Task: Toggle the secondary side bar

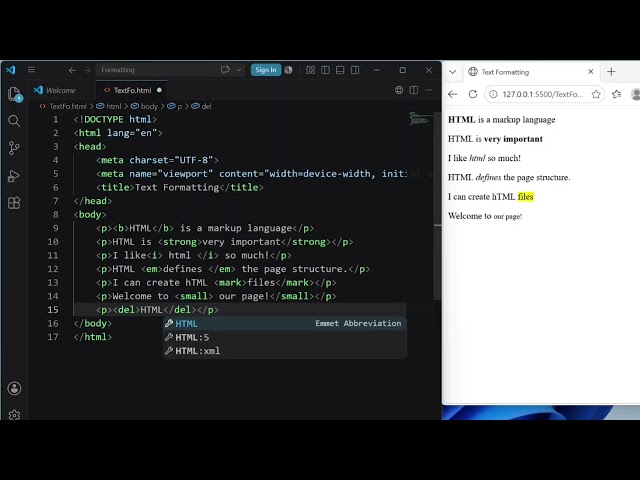Action: point(355,70)
